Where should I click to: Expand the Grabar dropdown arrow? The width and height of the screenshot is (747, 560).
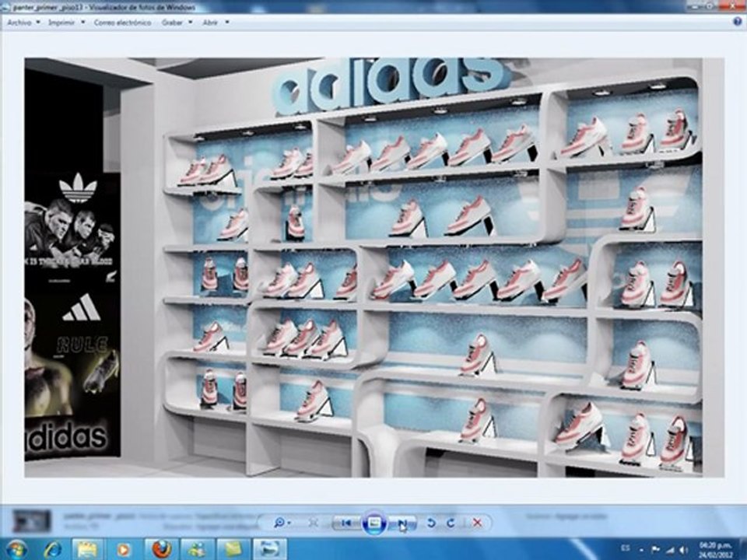[191, 23]
